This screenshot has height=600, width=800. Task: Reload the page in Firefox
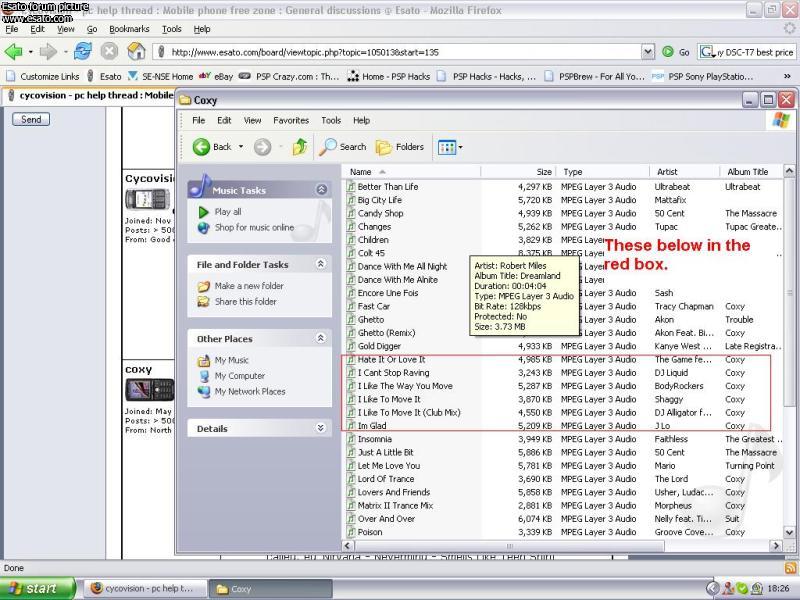tap(83, 52)
